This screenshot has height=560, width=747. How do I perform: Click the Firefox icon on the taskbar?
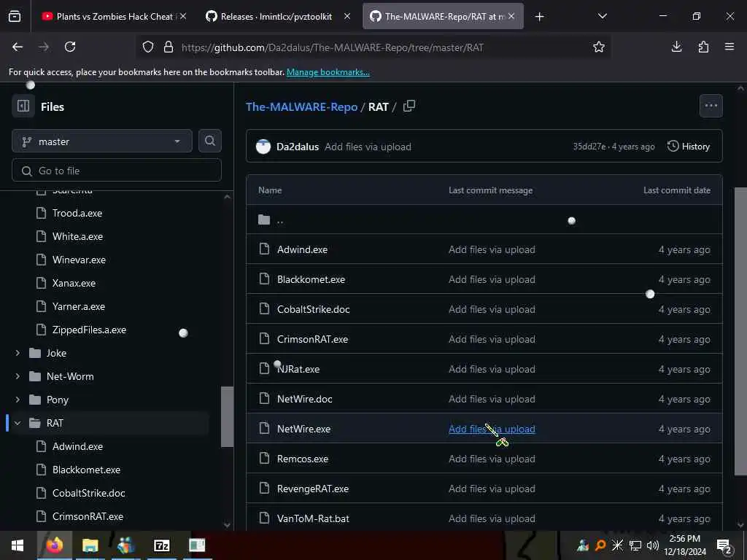[x=55, y=545]
